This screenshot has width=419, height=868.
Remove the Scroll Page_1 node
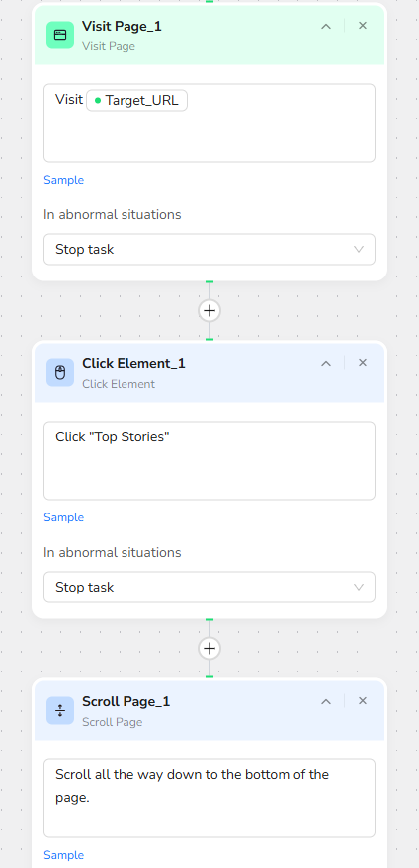click(x=363, y=701)
